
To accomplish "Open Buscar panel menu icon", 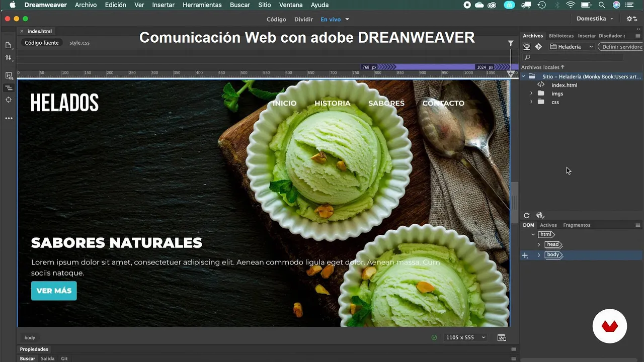I will (514, 358).
